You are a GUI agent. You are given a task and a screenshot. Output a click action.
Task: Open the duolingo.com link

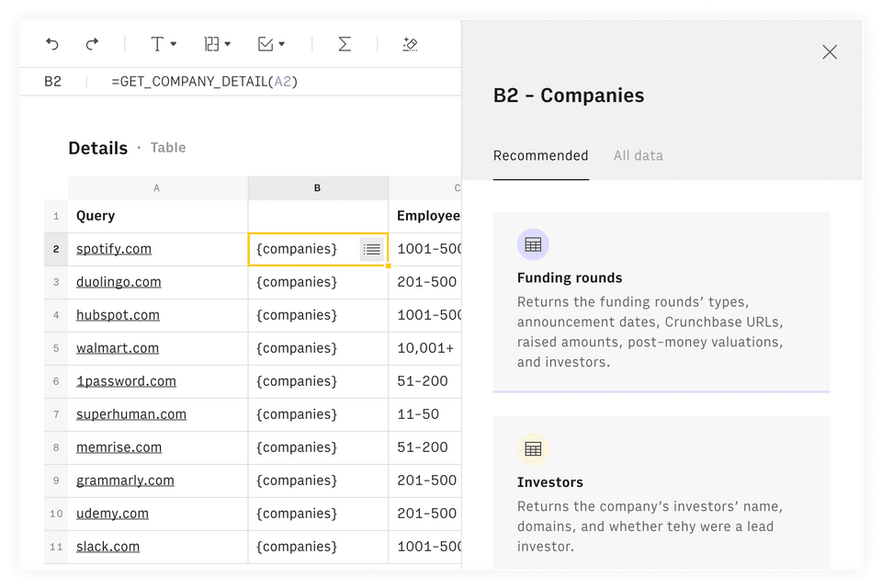(x=119, y=282)
